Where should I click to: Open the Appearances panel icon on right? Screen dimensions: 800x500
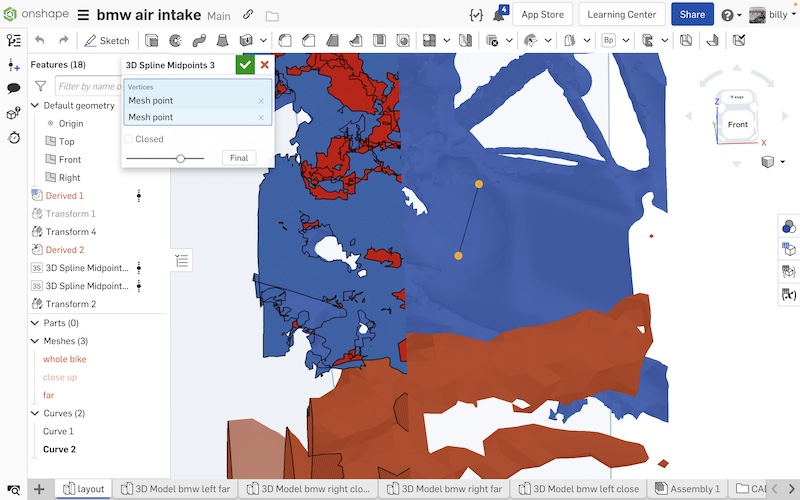point(789,226)
